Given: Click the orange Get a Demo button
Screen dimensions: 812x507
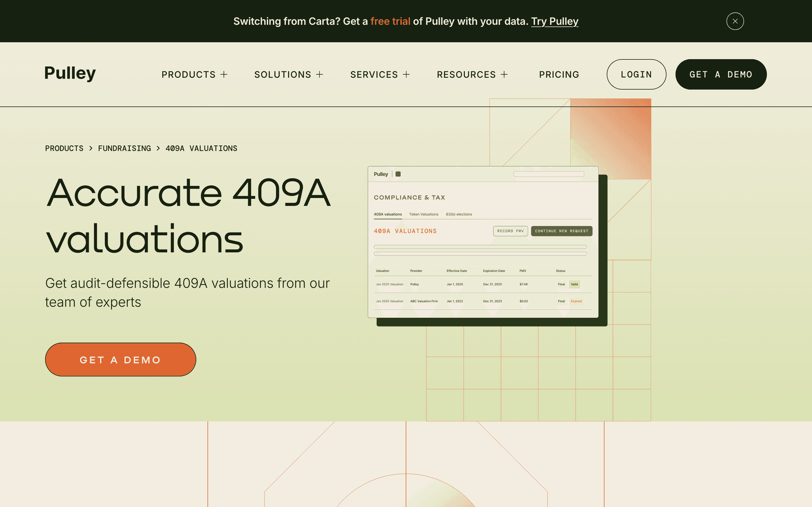Looking at the screenshot, I should pyautogui.click(x=120, y=359).
